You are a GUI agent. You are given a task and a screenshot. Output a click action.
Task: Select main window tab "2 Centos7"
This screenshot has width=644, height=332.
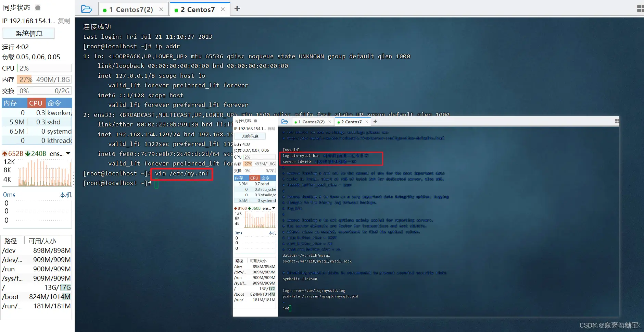tap(200, 9)
